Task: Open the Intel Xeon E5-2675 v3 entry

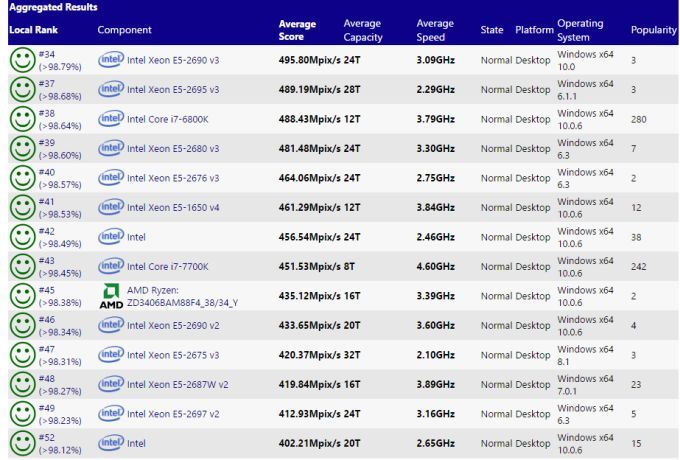Action: (x=173, y=355)
